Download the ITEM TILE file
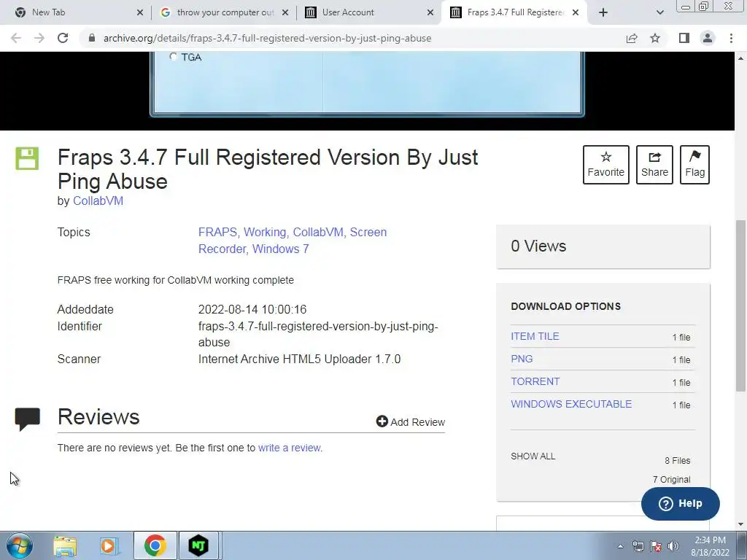The width and height of the screenshot is (747, 560). [x=535, y=336]
